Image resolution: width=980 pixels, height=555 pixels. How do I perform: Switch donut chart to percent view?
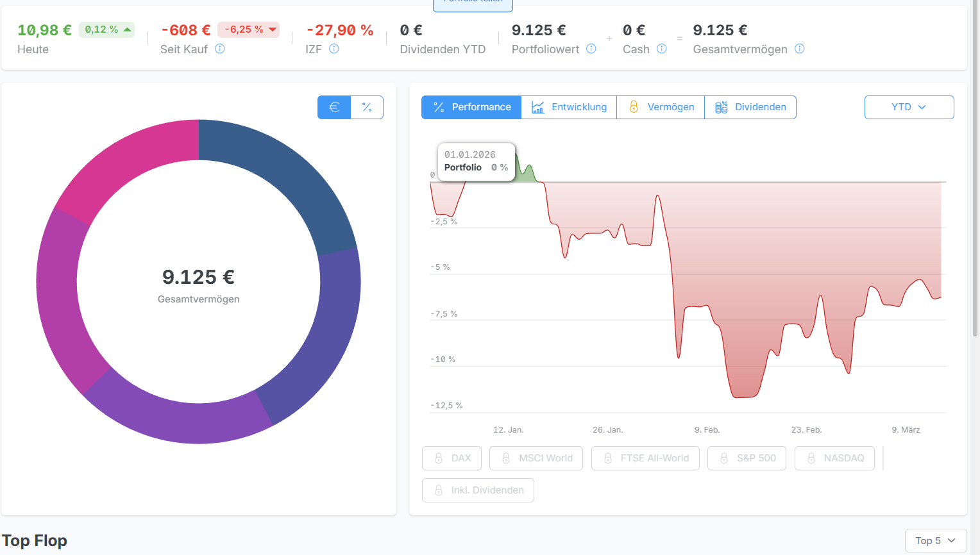tap(367, 107)
